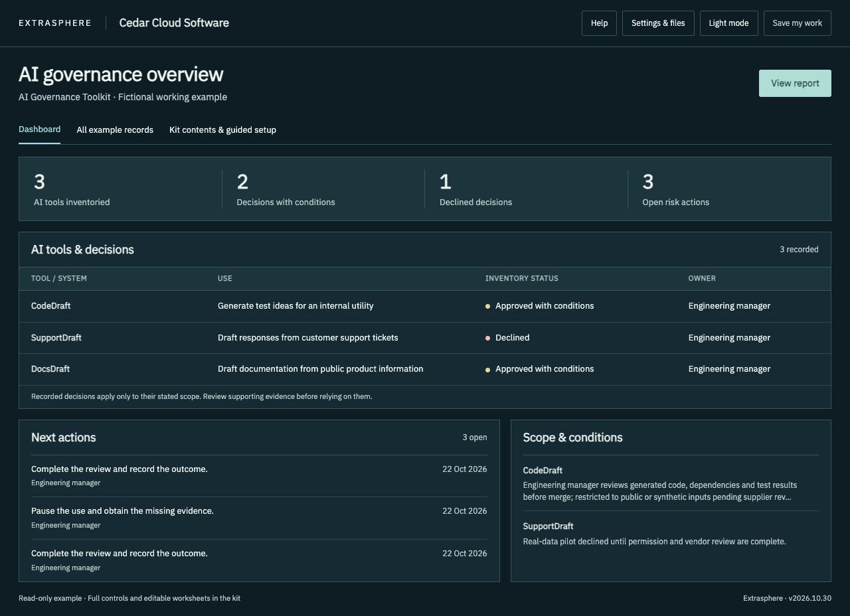The height and width of the screenshot is (616, 850).
Task: Click the OWNER column header
Action: pos(702,279)
